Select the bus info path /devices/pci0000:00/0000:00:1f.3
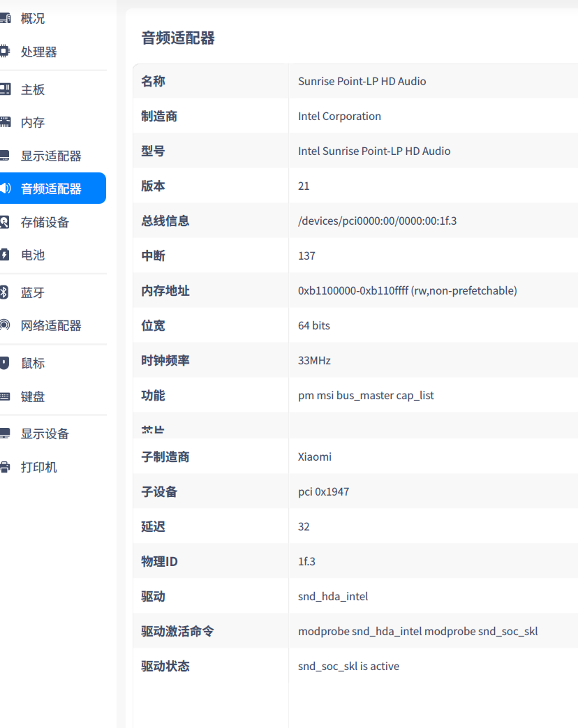The width and height of the screenshot is (578, 728). pos(377,221)
